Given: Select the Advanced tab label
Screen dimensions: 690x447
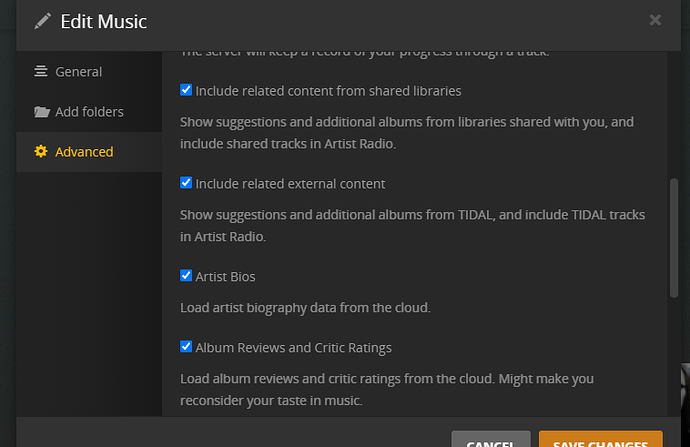Looking at the screenshot, I should (x=84, y=152).
